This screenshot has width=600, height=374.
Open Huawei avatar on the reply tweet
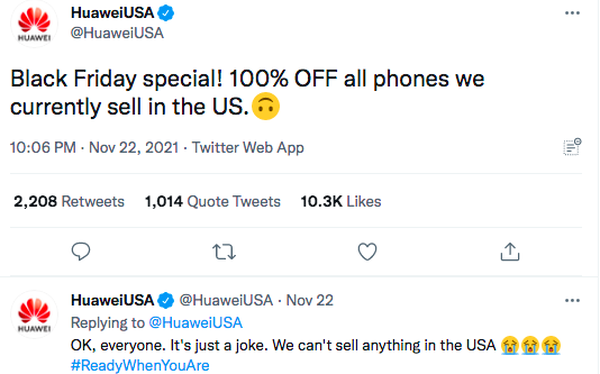(34, 314)
